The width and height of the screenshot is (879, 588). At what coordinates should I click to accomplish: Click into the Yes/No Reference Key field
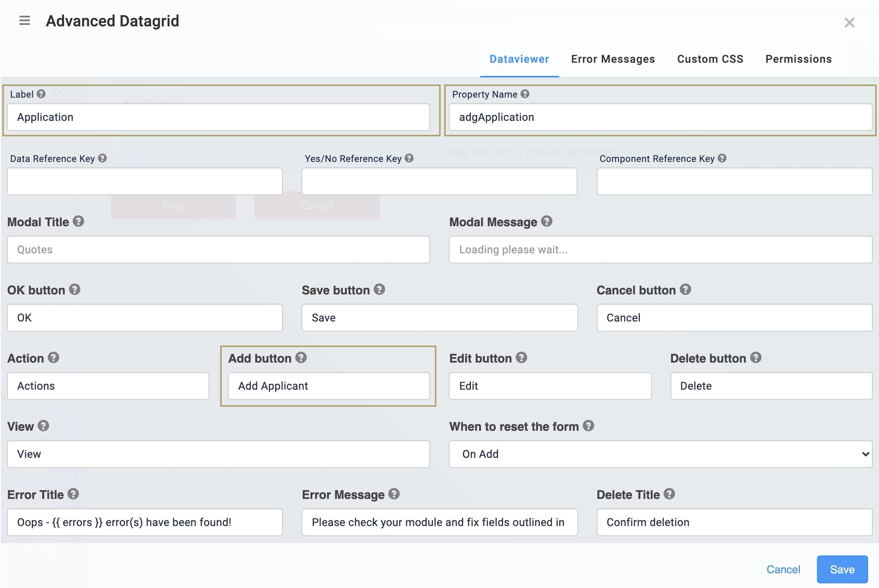pyautogui.click(x=439, y=181)
